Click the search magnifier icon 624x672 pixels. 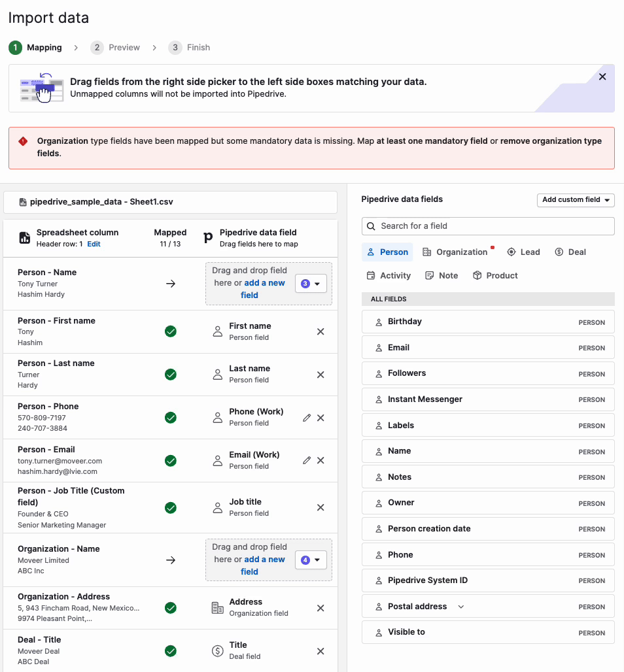371,226
